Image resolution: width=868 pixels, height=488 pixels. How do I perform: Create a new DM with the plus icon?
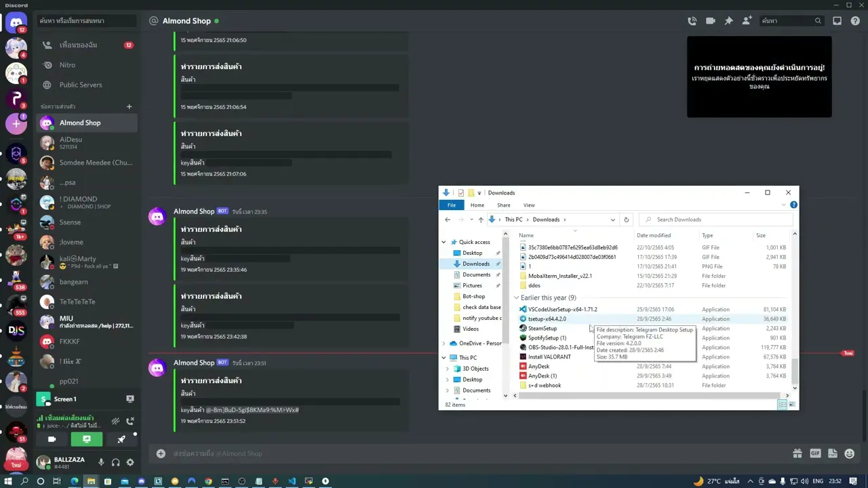click(x=129, y=106)
